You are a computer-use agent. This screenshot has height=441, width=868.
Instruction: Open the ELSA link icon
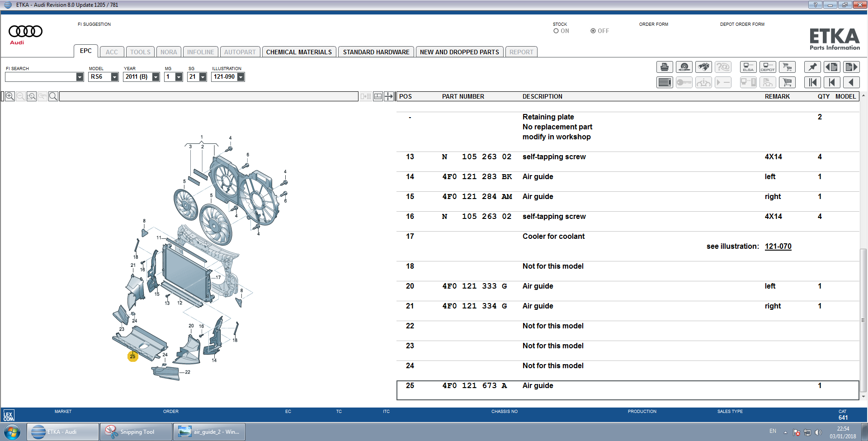(x=748, y=67)
